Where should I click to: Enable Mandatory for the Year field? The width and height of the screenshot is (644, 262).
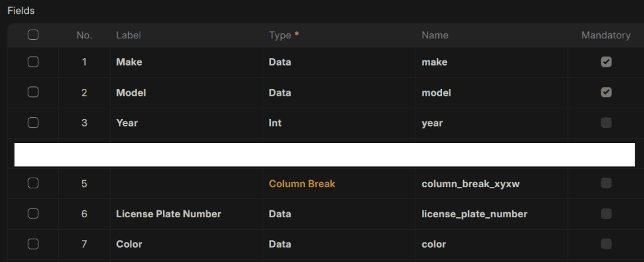click(606, 123)
